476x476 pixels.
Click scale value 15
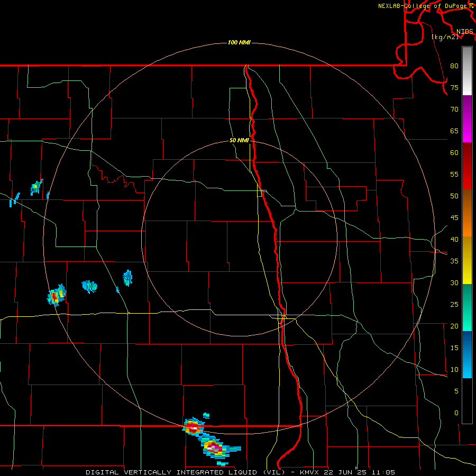(x=454, y=347)
